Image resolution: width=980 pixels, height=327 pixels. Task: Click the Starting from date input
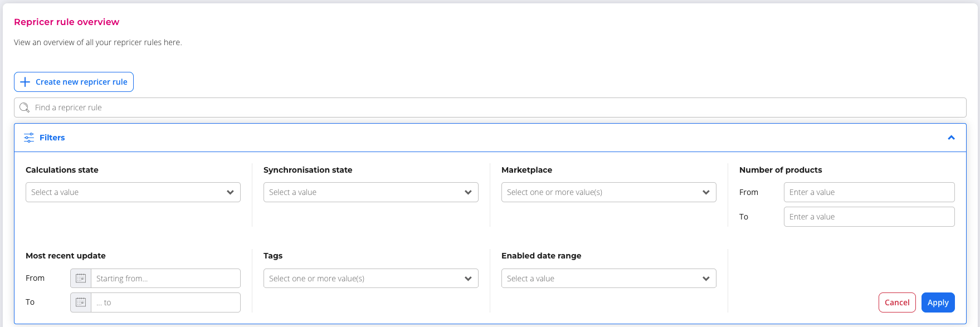165,279
